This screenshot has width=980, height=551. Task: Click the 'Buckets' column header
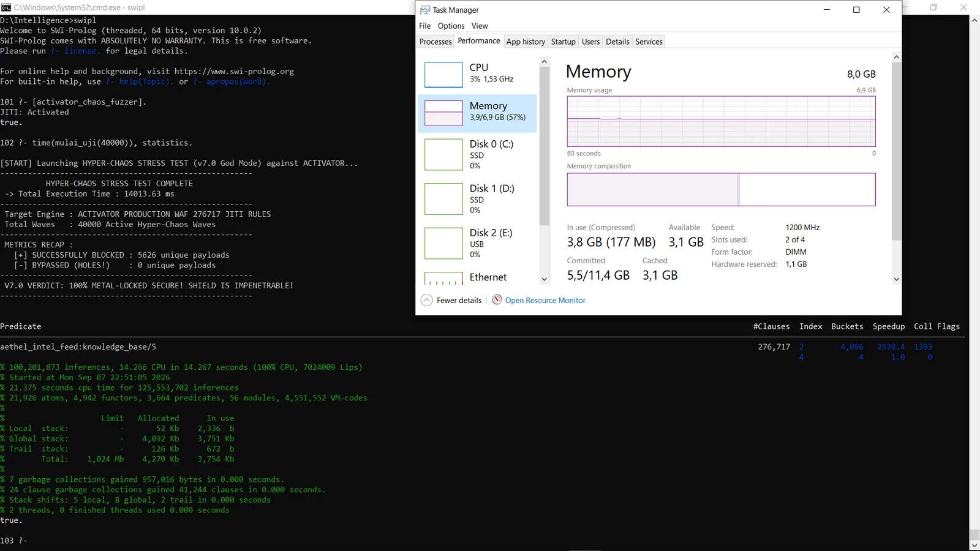point(847,326)
